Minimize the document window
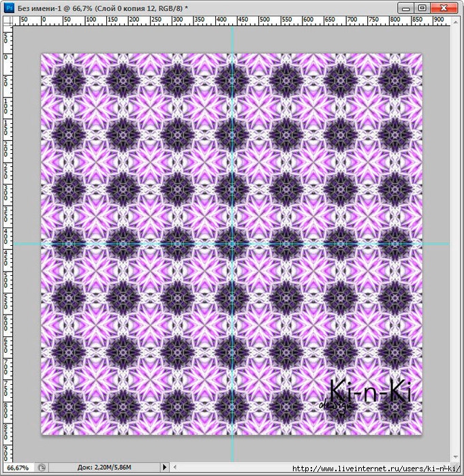The image size is (464, 476). point(405,8)
